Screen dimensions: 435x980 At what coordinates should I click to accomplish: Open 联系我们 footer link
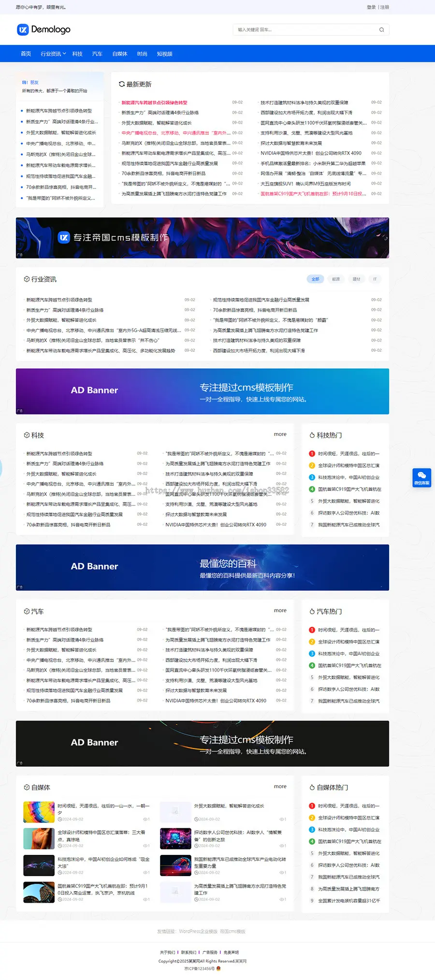pyautogui.click(x=189, y=952)
